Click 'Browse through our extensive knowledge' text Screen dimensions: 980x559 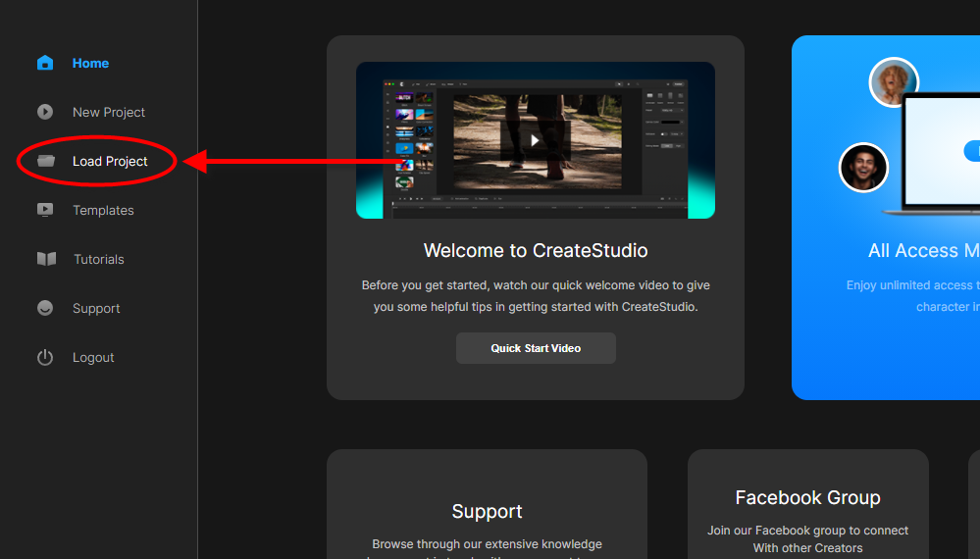click(487, 544)
